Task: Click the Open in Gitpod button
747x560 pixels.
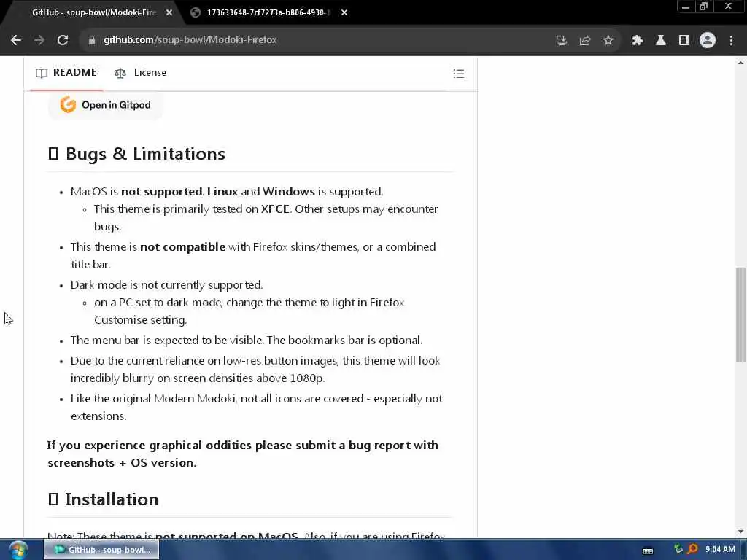Action: (105, 105)
